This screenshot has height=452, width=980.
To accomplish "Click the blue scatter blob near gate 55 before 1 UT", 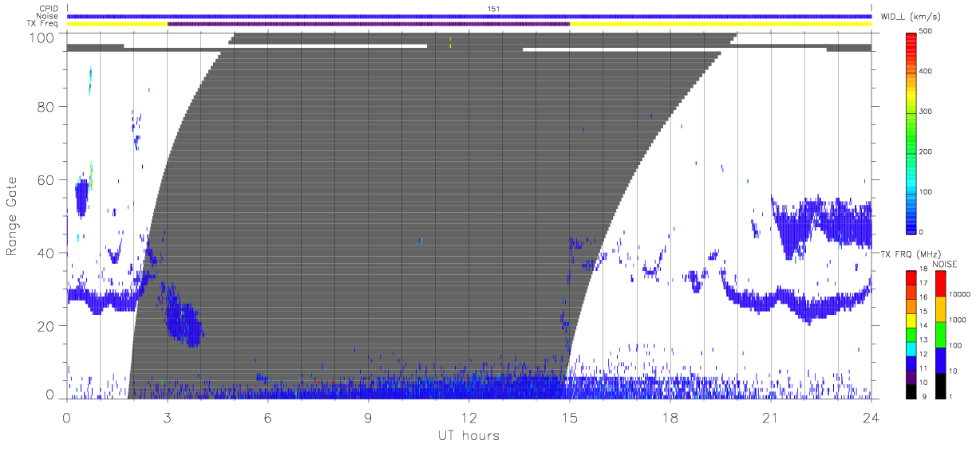I will point(81,197).
